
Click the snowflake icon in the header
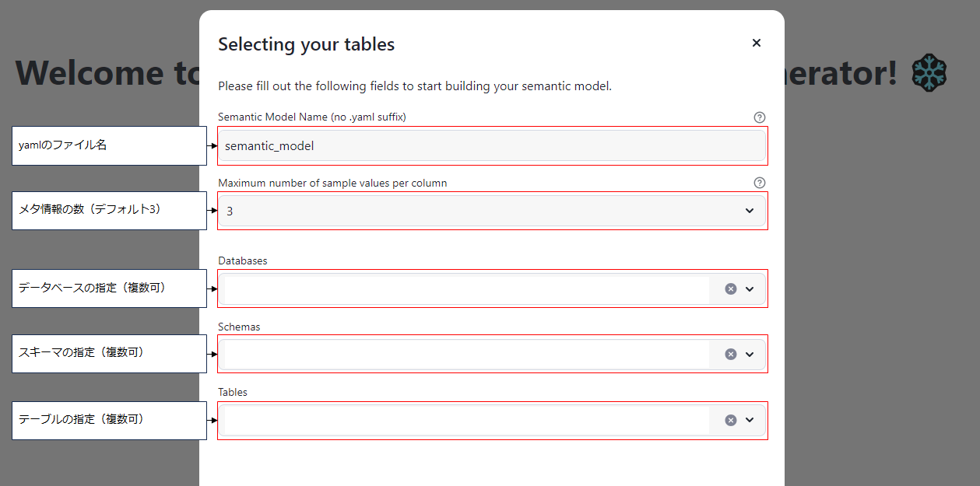coord(929,72)
